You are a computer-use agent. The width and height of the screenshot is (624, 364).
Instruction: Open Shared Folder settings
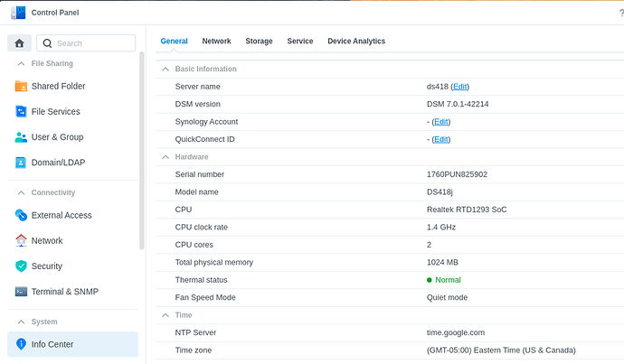tap(58, 86)
